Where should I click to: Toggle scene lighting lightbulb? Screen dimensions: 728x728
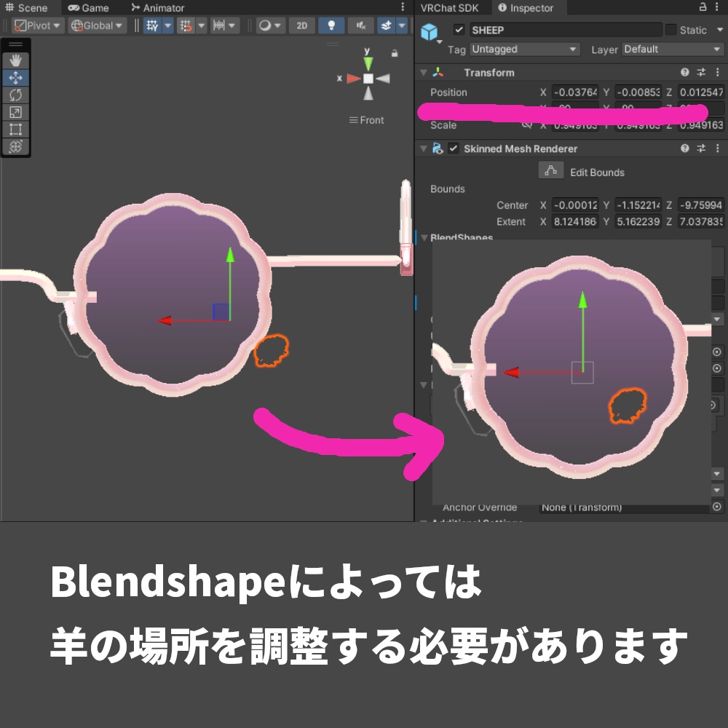[331, 25]
